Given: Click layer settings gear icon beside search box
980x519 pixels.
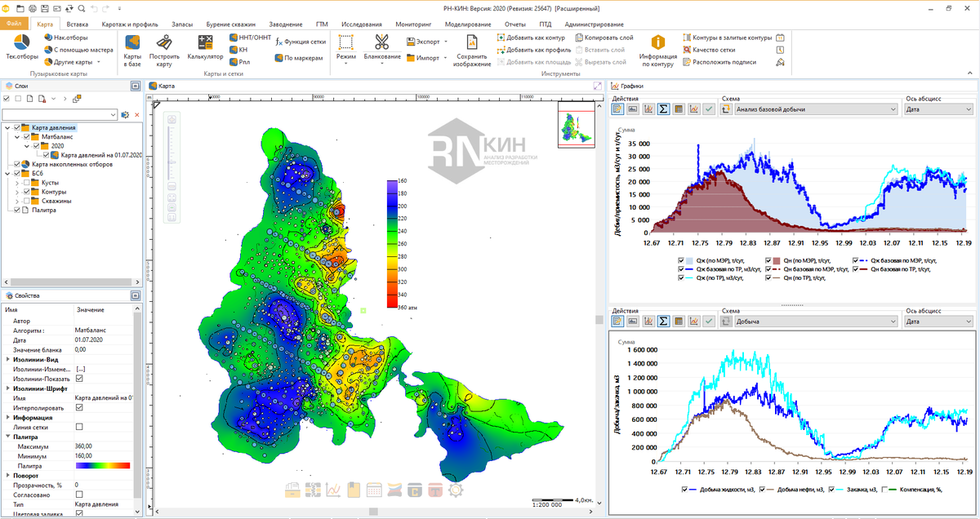Looking at the screenshot, I should coord(125,115).
